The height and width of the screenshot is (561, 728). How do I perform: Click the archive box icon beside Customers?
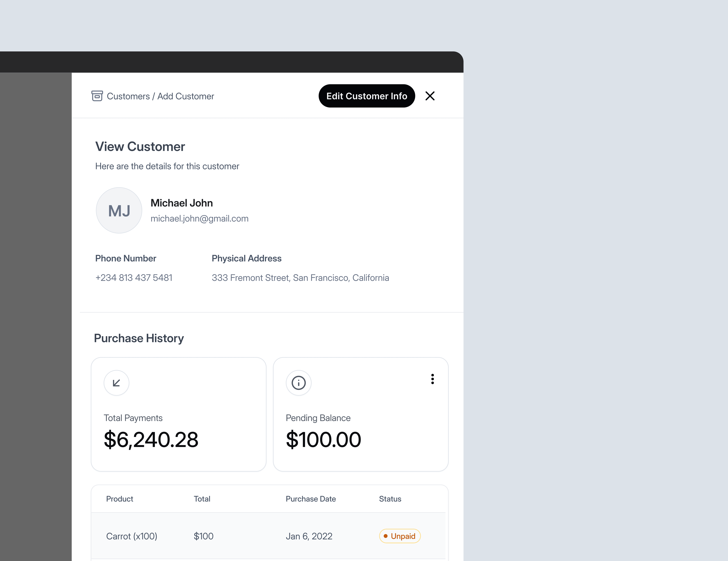point(97,96)
